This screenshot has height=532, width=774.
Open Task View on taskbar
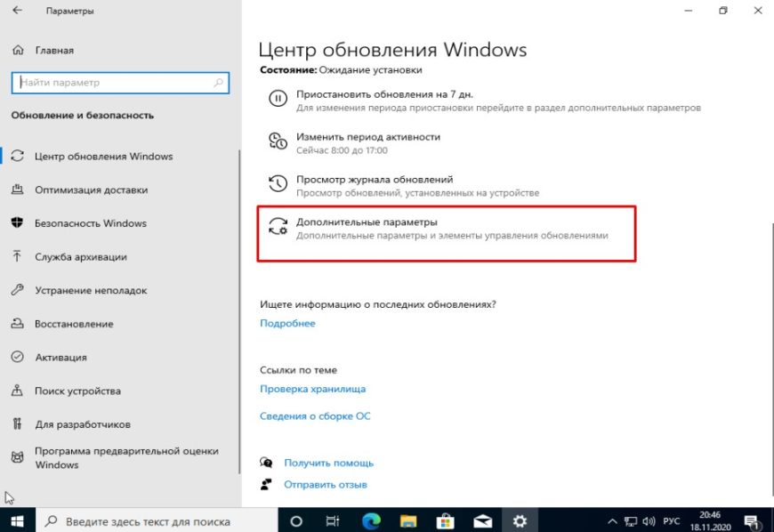(333, 521)
